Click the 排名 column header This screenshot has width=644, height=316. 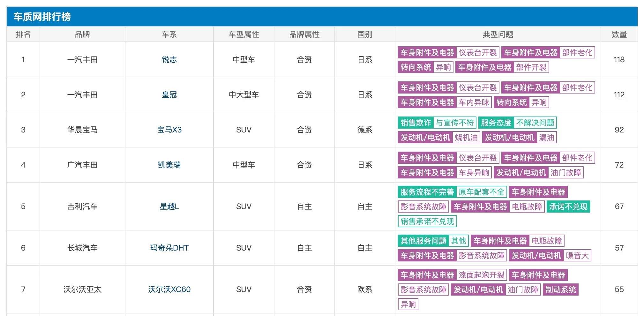(x=23, y=34)
